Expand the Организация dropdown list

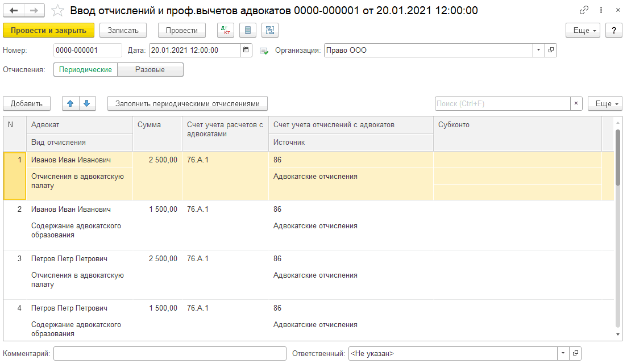539,50
